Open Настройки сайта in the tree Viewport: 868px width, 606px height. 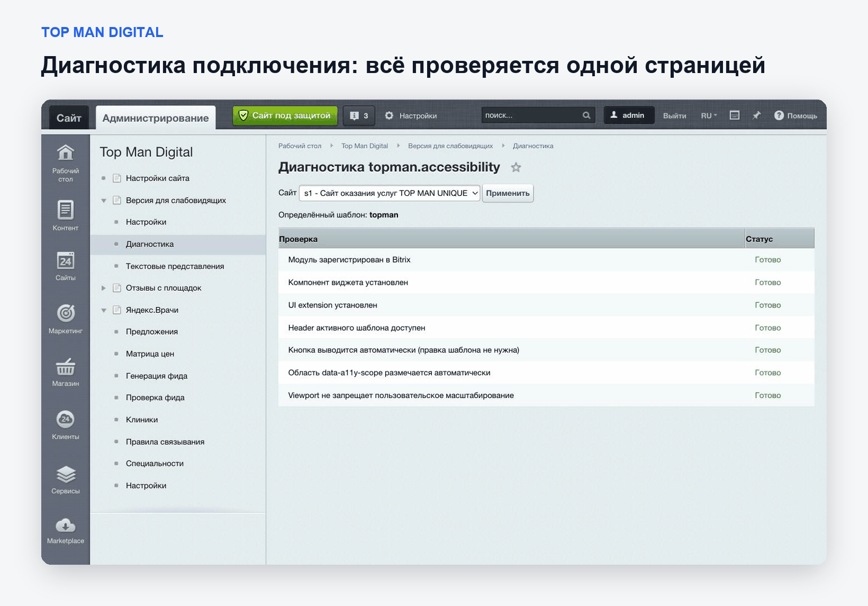(x=157, y=178)
